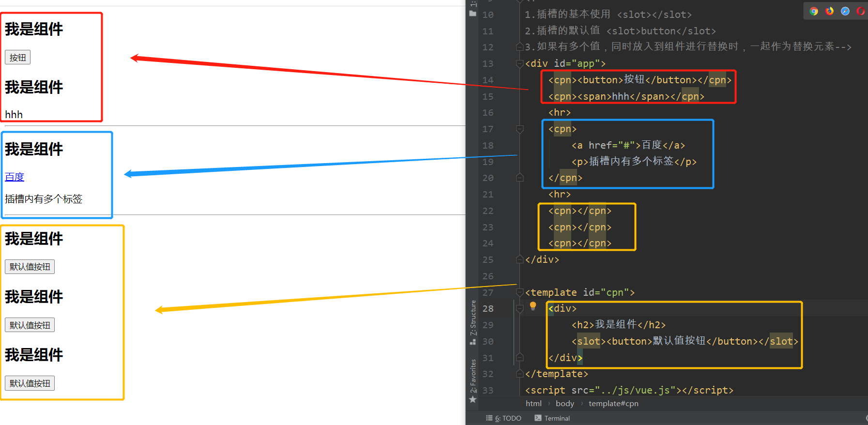868x425 pixels.
Task: Open the Terminal tool window
Action: point(552,418)
